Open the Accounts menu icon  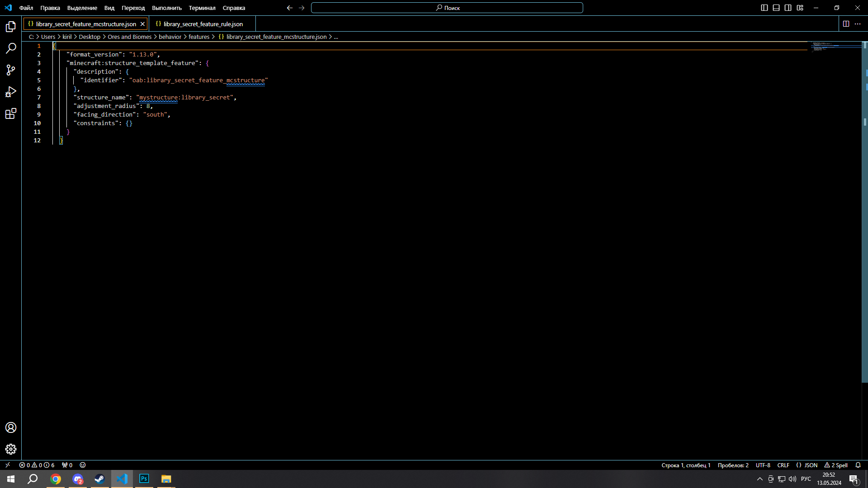tap(11, 427)
